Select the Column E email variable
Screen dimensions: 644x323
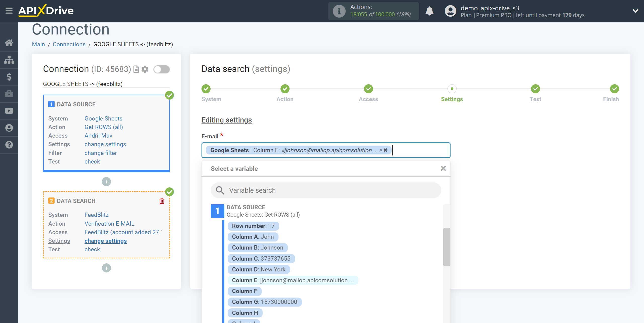pos(293,280)
